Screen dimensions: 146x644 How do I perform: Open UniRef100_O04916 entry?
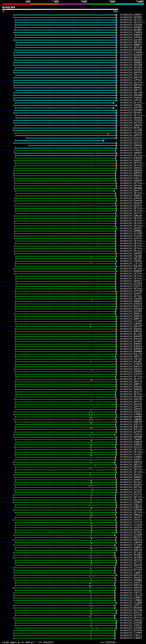131,70
